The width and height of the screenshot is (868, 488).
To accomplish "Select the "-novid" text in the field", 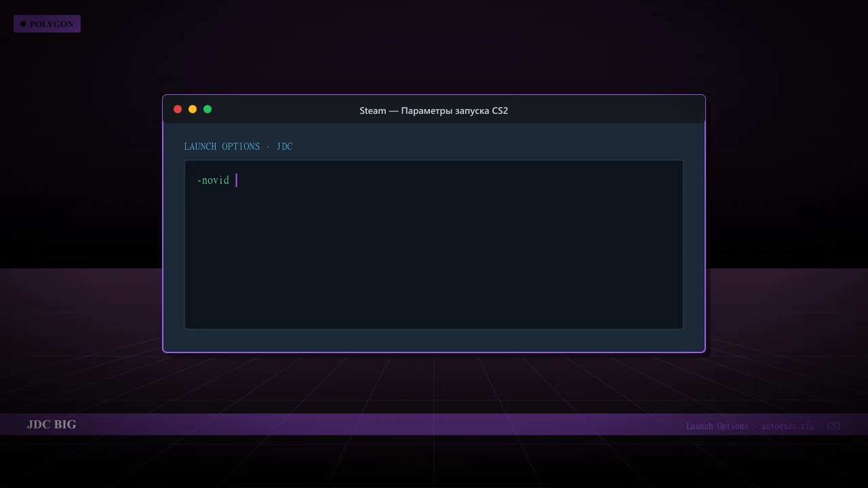I will tap(213, 180).
